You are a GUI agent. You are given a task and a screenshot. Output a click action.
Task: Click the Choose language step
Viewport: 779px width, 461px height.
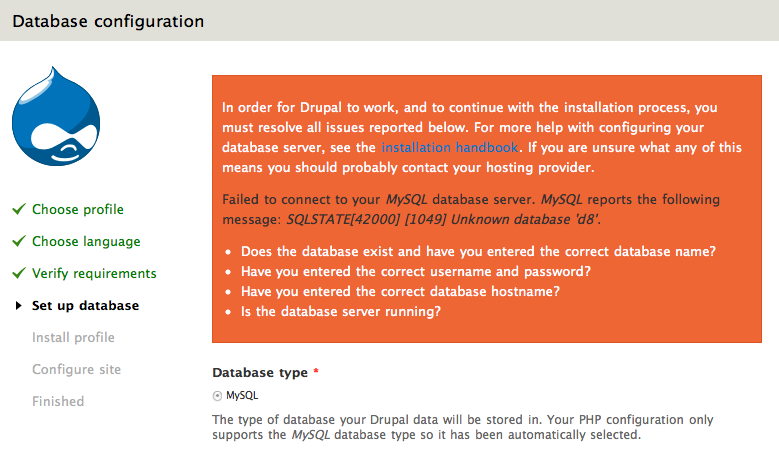point(86,241)
